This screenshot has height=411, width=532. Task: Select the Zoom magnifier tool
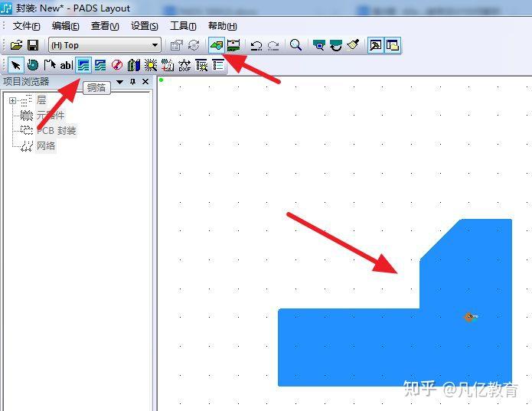pyautogui.click(x=296, y=45)
